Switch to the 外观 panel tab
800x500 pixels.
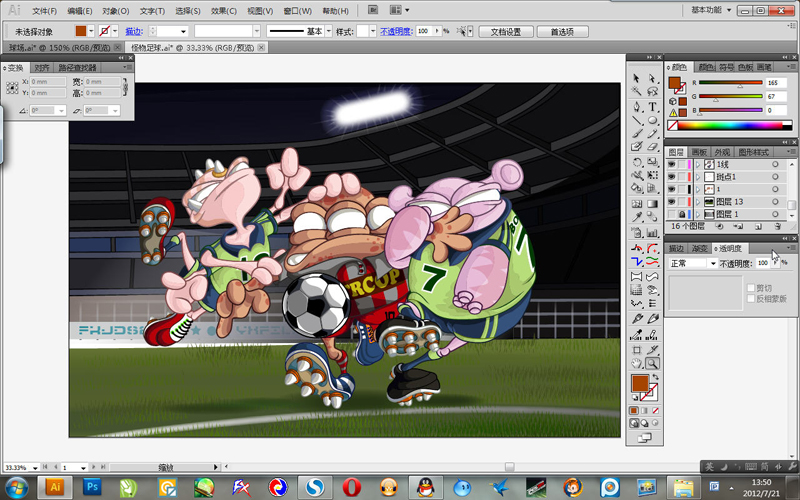point(721,152)
